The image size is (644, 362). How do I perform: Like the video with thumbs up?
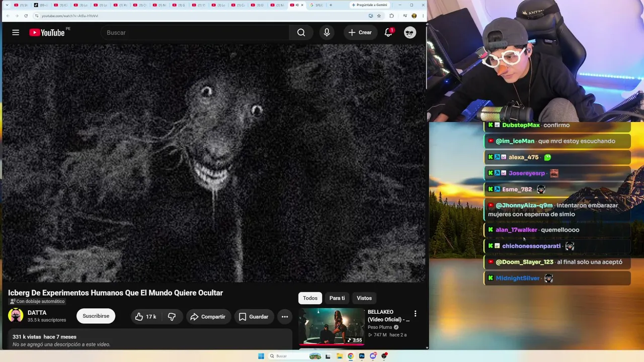[x=145, y=317]
